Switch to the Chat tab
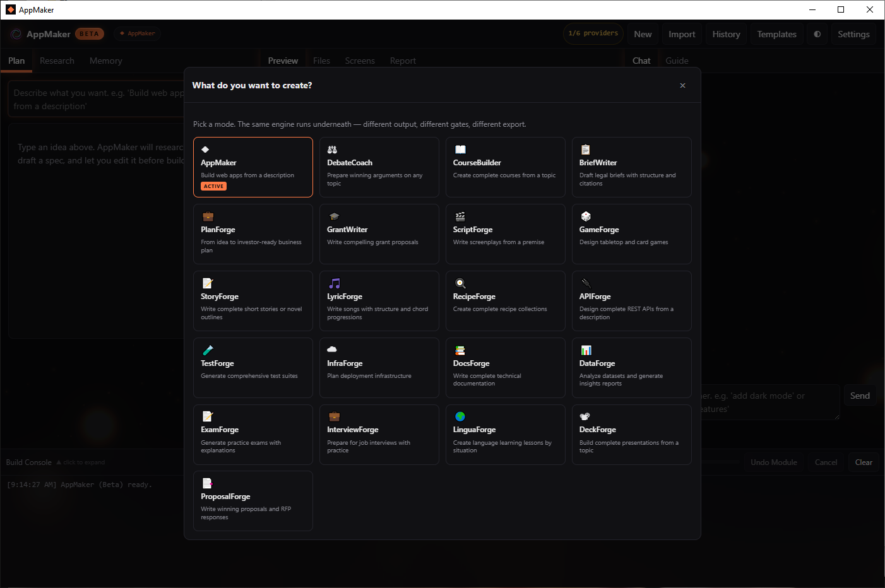The height and width of the screenshot is (588, 885). (x=641, y=61)
